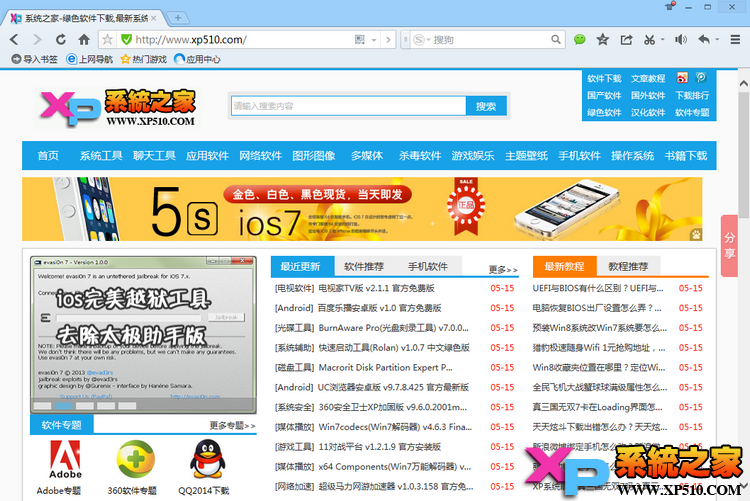The height and width of the screenshot is (501, 750).
Task: Open the browser hamburger menu
Action: 735,39
